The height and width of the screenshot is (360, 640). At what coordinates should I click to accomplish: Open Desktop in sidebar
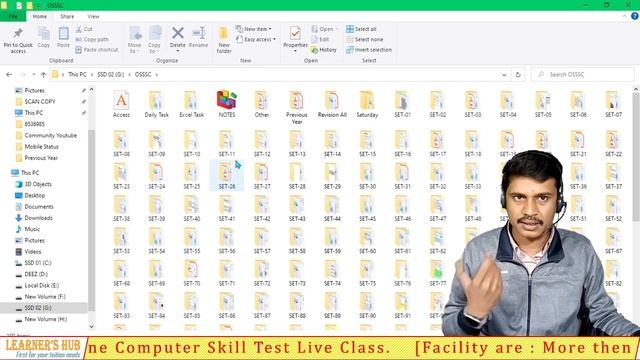[x=35, y=196]
